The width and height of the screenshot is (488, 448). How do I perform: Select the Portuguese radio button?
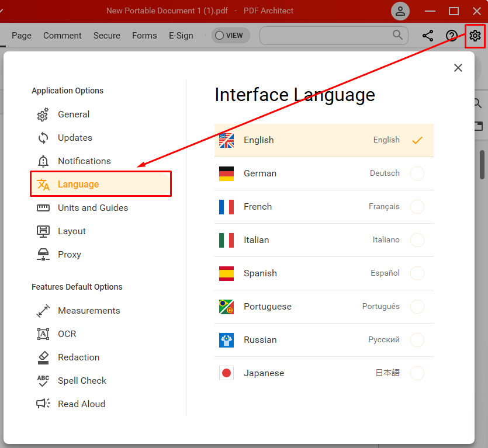417,307
